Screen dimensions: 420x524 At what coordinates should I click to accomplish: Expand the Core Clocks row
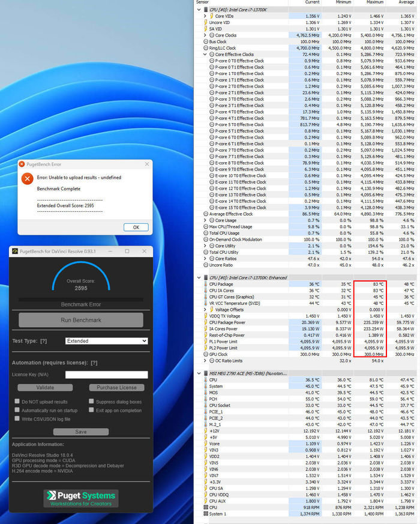205,35
